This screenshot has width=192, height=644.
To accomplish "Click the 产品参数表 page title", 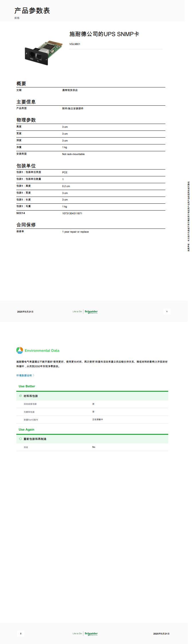I will pyautogui.click(x=32, y=11).
